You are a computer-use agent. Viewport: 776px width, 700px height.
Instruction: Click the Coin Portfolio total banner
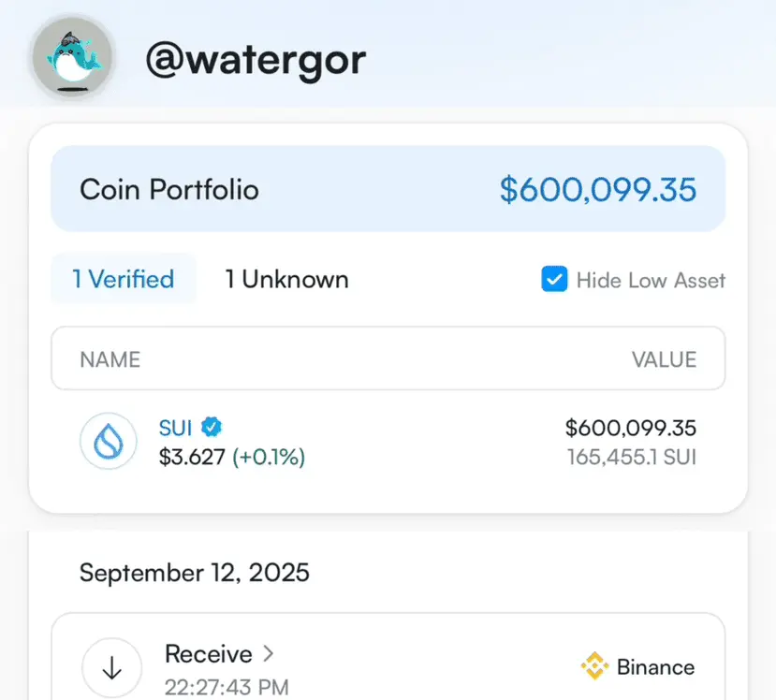point(388,189)
